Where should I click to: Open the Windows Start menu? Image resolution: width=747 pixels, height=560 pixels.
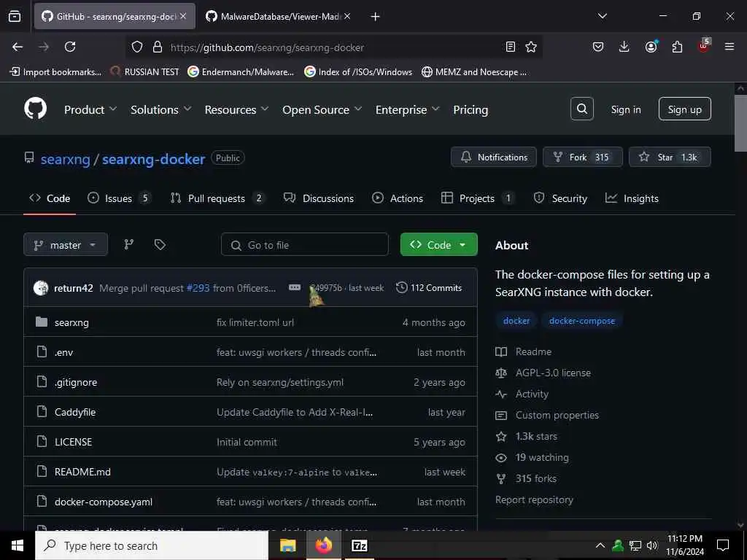pos(18,545)
